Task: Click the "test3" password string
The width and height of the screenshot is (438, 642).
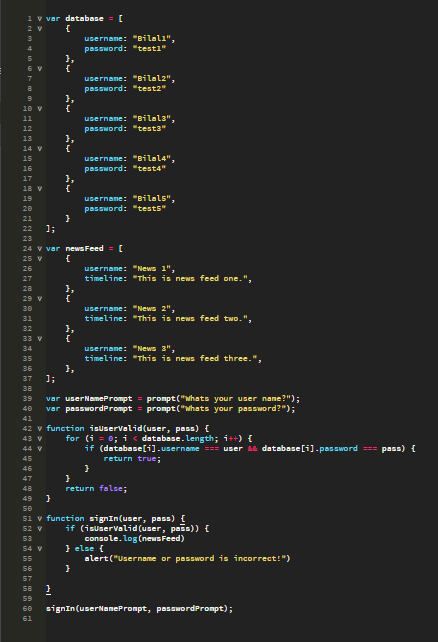Action: (x=149, y=129)
